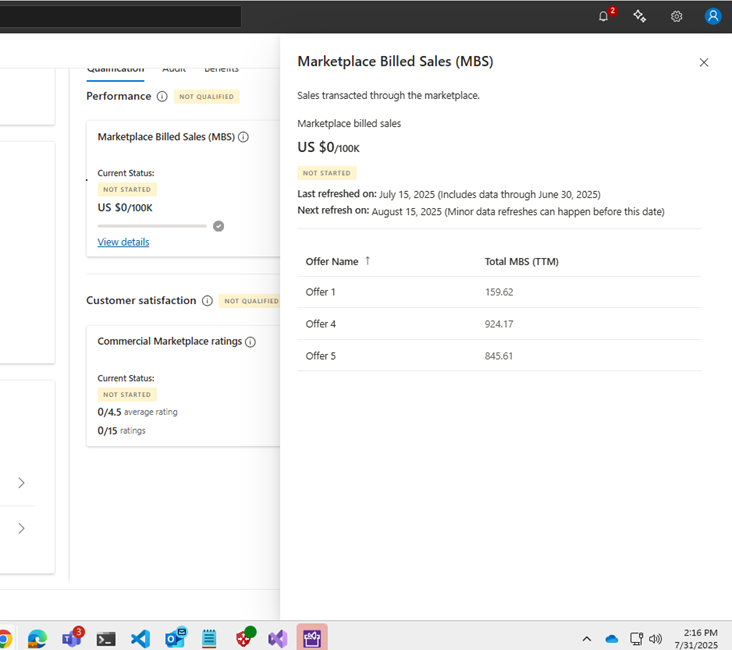Click the NOT STARTED badge in side panel
732x650 pixels.
click(327, 173)
